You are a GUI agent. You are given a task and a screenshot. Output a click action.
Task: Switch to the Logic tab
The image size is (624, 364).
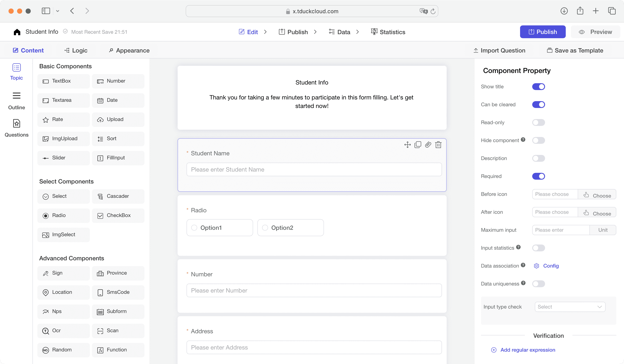pyautogui.click(x=76, y=51)
